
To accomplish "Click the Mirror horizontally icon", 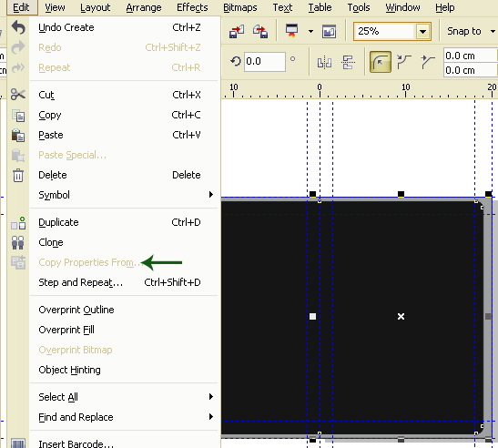I will (324, 62).
